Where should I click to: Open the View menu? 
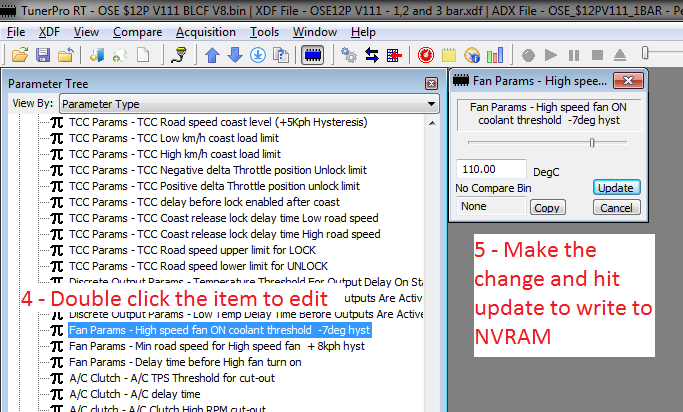[86, 32]
